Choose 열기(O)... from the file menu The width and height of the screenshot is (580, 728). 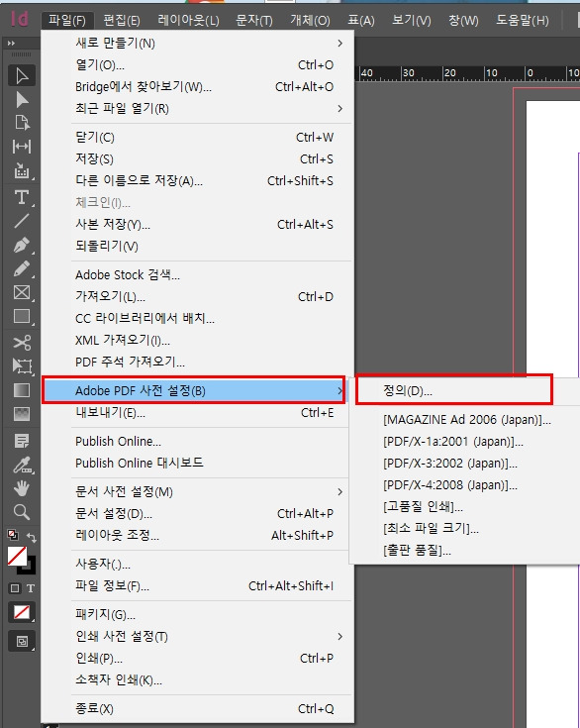pyautogui.click(x=198, y=65)
